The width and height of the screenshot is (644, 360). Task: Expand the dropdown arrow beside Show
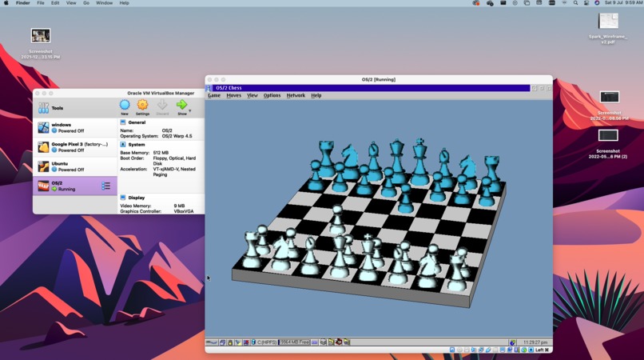(x=189, y=110)
